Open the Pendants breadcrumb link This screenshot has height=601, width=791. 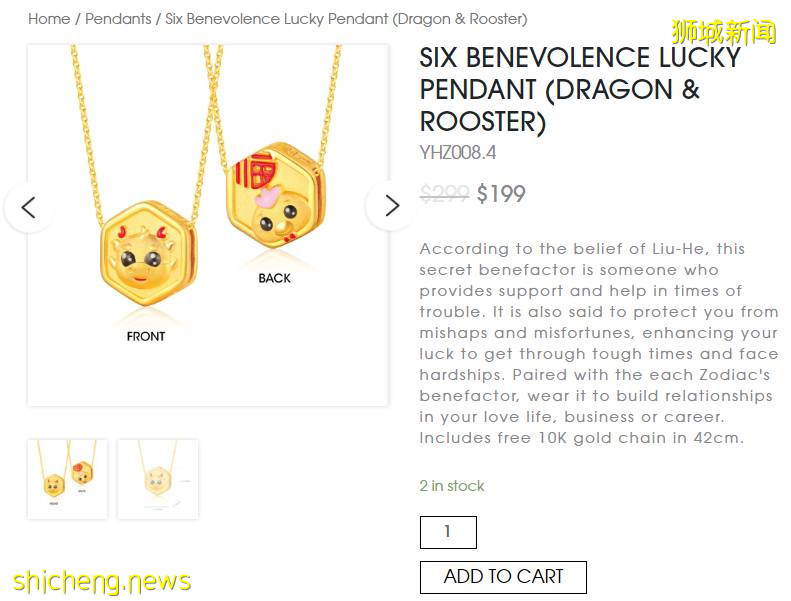118,19
